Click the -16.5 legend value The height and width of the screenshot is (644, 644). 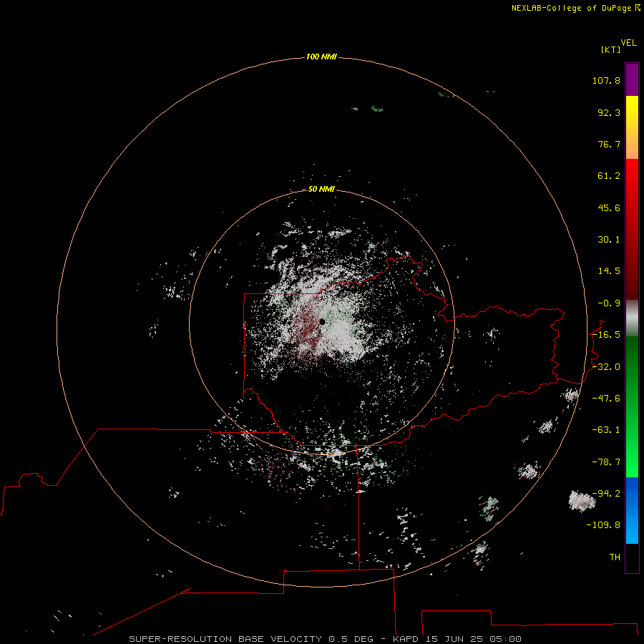tap(606, 335)
